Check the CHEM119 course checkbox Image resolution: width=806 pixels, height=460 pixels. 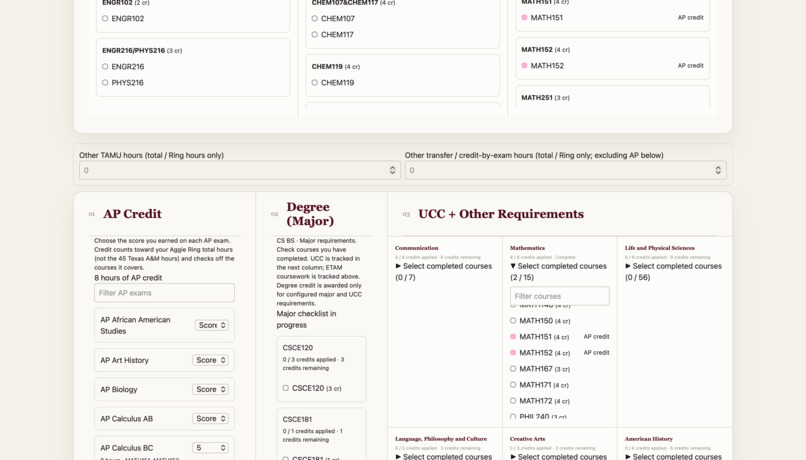315,82
